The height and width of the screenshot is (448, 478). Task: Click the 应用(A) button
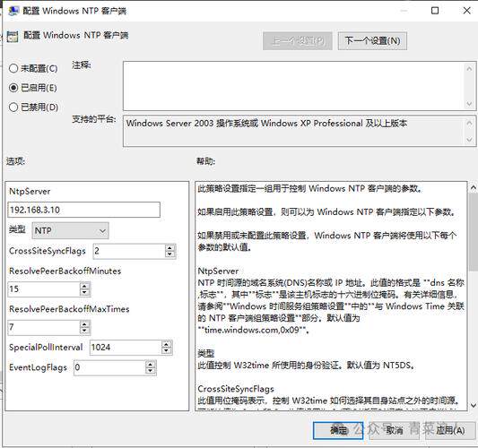point(450,430)
